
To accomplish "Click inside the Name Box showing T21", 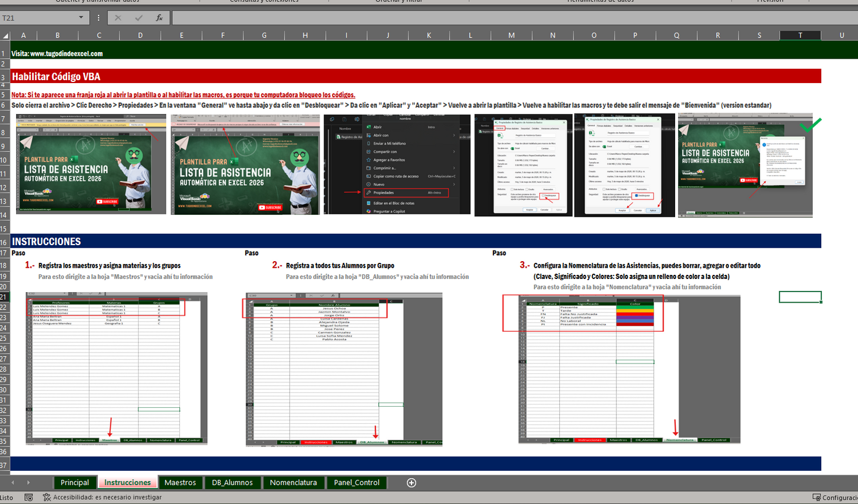I will click(39, 18).
